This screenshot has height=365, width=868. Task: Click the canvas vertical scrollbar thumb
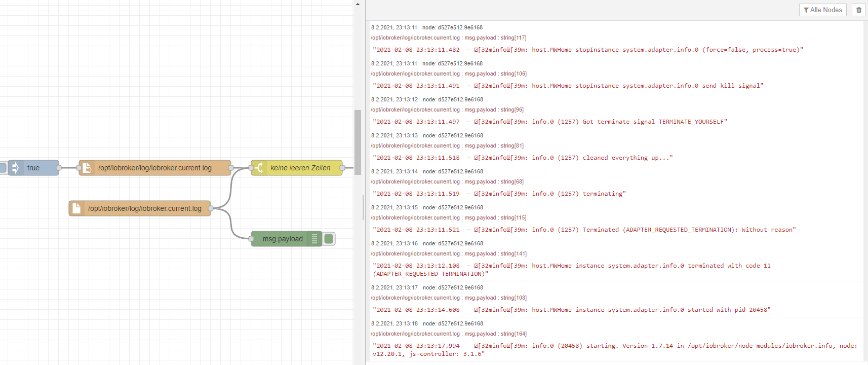pyautogui.click(x=358, y=142)
